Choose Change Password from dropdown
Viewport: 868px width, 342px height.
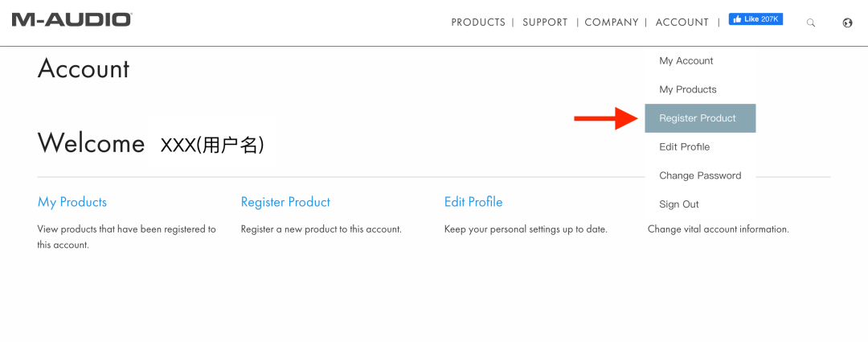[x=700, y=175]
